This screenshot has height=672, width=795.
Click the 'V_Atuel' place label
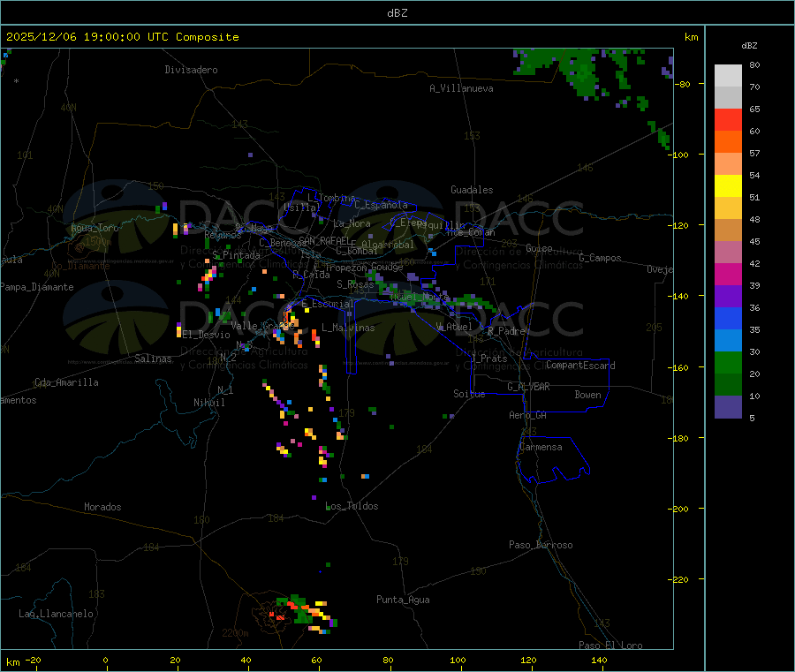454,327
